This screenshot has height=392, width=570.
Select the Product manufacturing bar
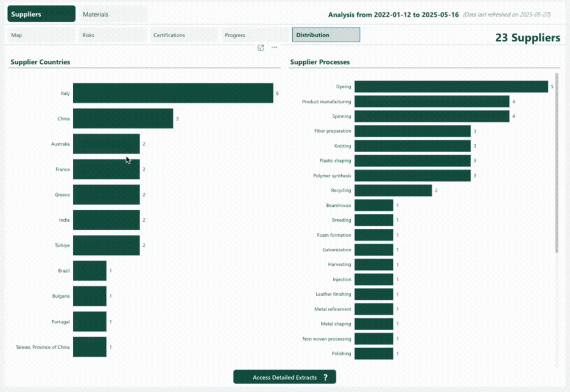(431, 102)
